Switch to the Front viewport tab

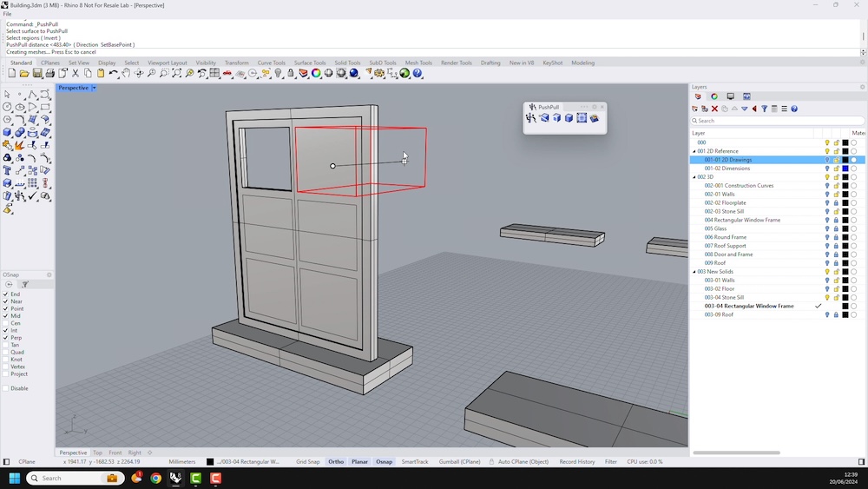(x=115, y=453)
